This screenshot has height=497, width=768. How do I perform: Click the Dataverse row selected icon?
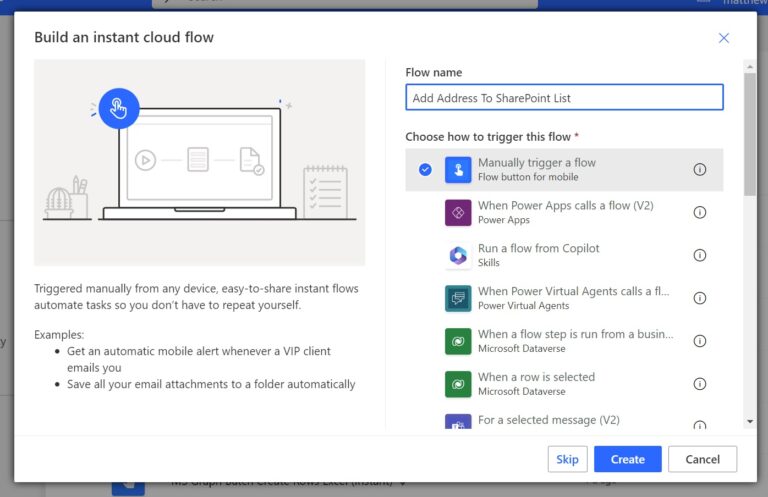[x=458, y=384]
